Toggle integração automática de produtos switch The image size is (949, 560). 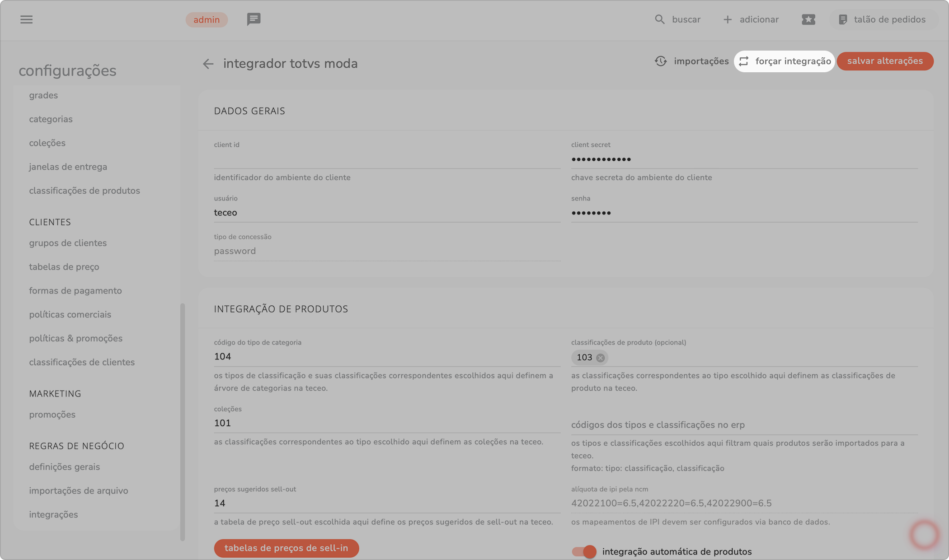(x=584, y=551)
